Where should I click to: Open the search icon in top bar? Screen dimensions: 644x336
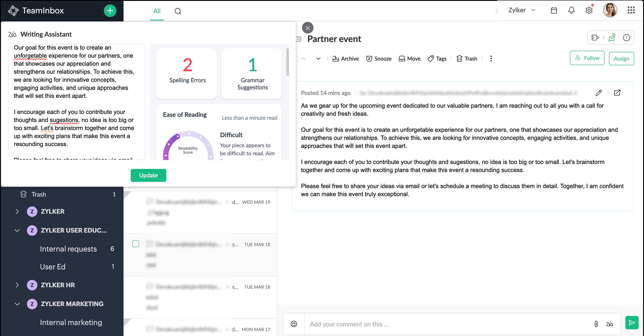pos(178,11)
